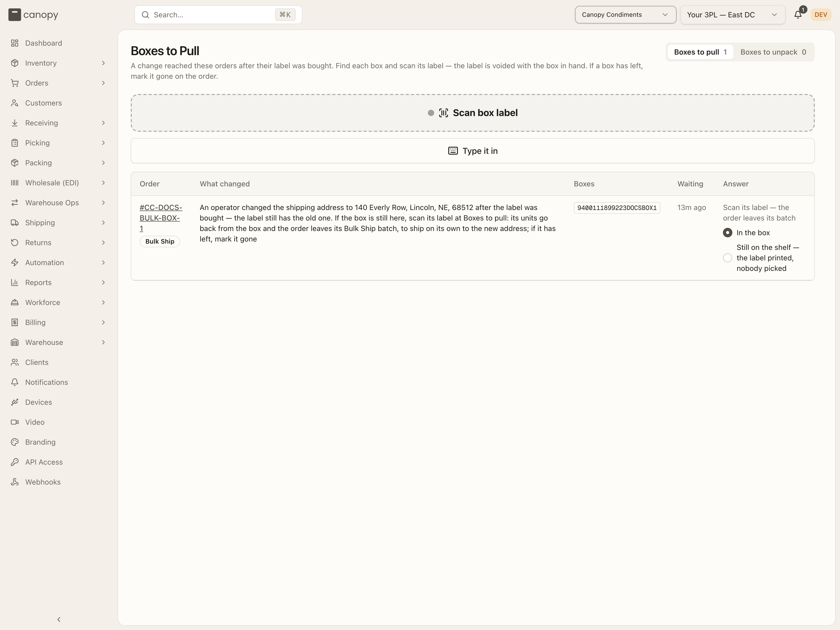Image resolution: width=840 pixels, height=630 pixels.
Task: Click the Type it in button
Action: 472,151
